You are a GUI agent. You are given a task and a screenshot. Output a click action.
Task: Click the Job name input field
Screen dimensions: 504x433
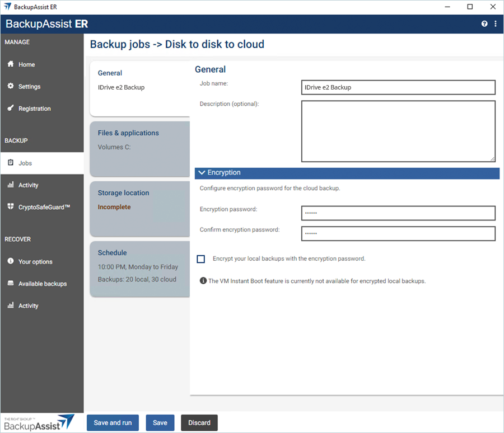pyautogui.click(x=398, y=87)
